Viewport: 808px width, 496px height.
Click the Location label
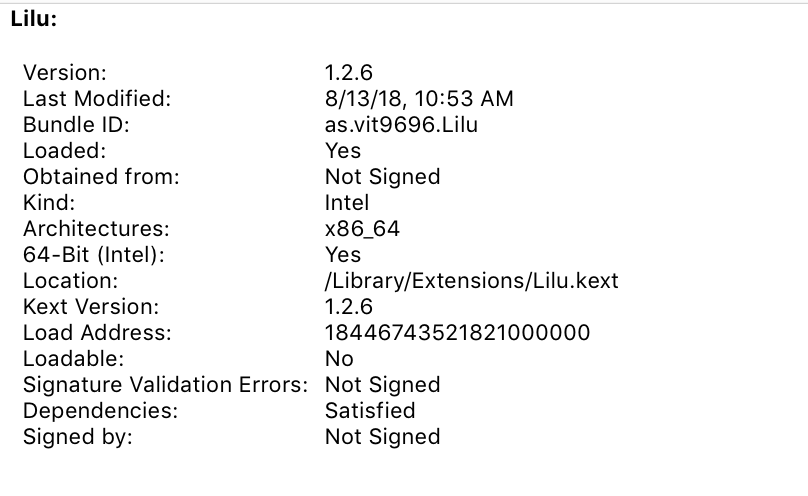pos(71,281)
